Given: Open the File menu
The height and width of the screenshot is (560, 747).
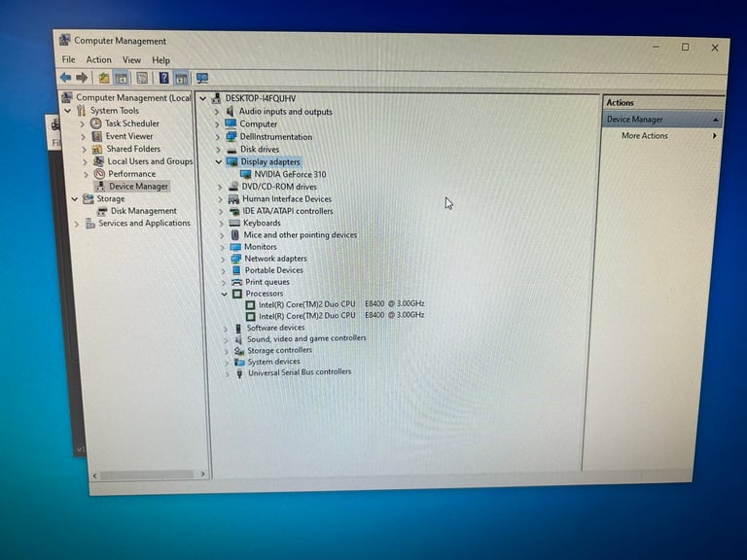Looking at the screenshot, I should pos(69,59).
